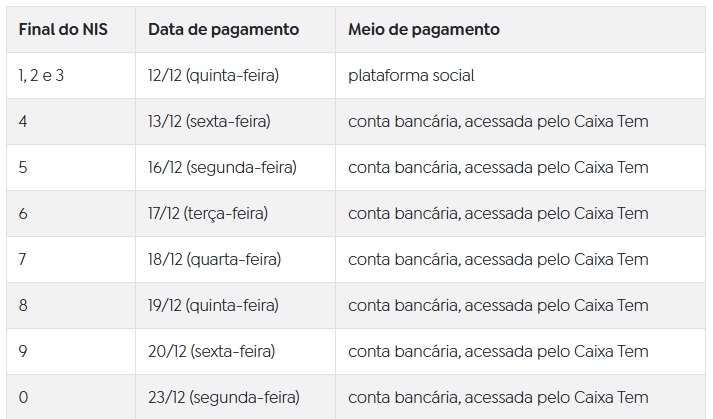Click the "Final do NIS" column header

[63, 30]
